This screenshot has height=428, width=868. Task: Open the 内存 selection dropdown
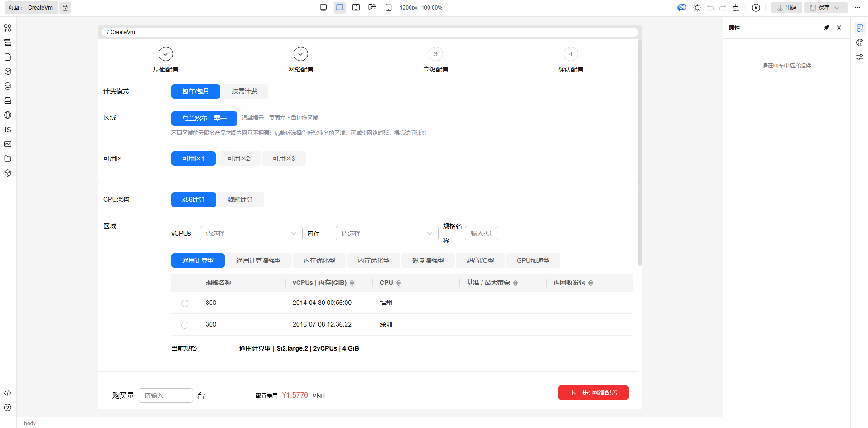tap(386, 233)
